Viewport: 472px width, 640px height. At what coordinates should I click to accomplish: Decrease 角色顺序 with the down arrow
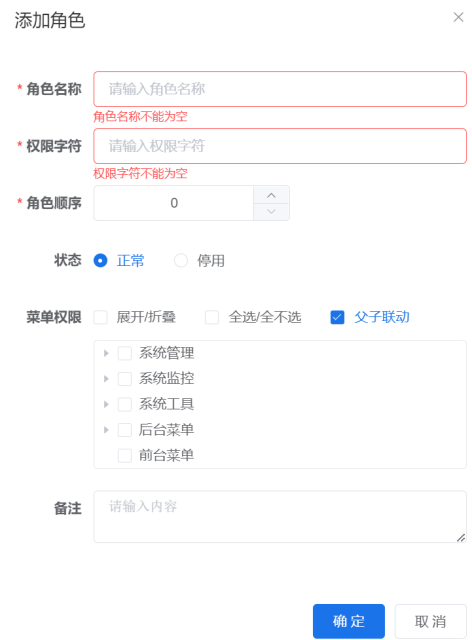(x=271, y=212)
